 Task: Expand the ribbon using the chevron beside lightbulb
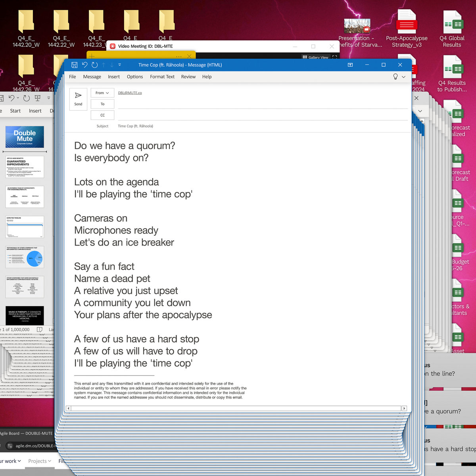point(404,77)
